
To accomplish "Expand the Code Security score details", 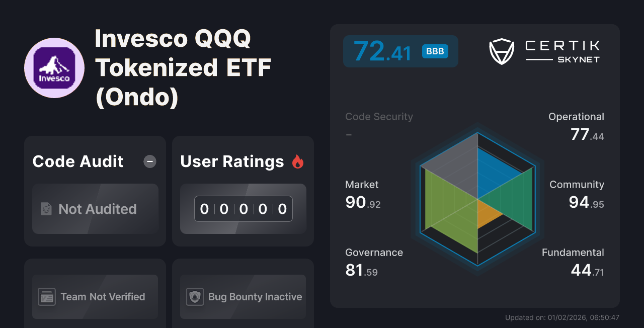I will (x=379, y=116).
